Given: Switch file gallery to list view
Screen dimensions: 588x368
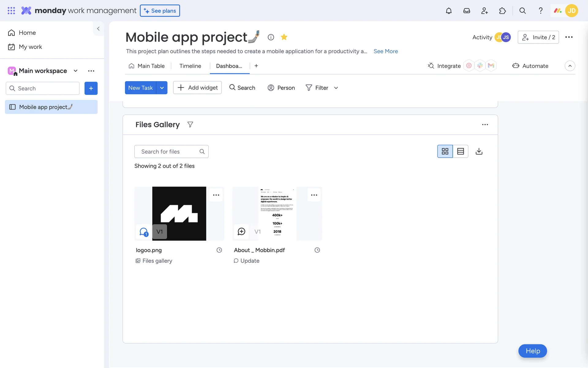Looking at the screenshot, I should [x=460, y=151].
